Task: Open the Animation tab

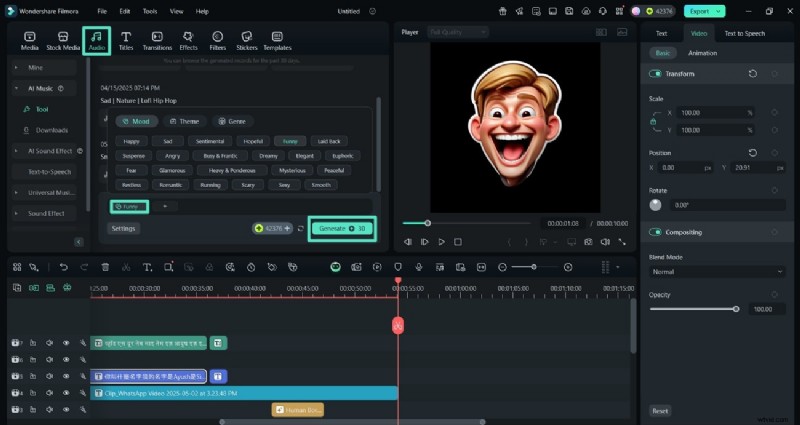Action: (x=703, y=53)
